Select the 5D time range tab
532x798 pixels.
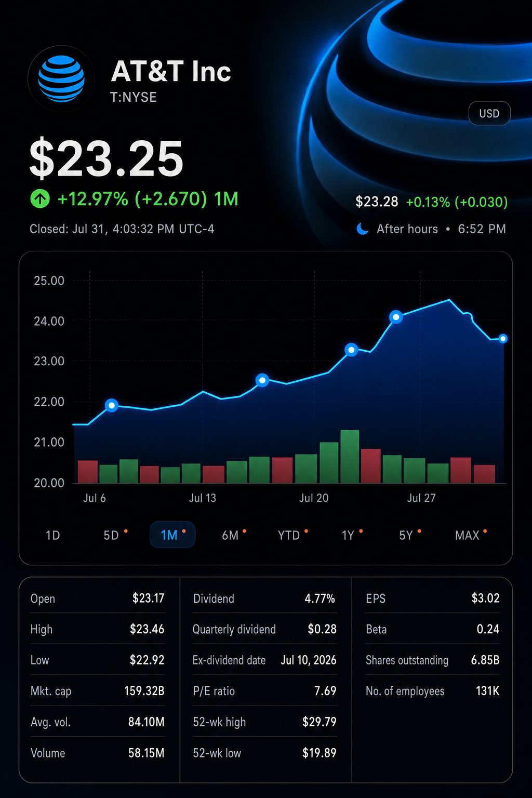[111, 535]
